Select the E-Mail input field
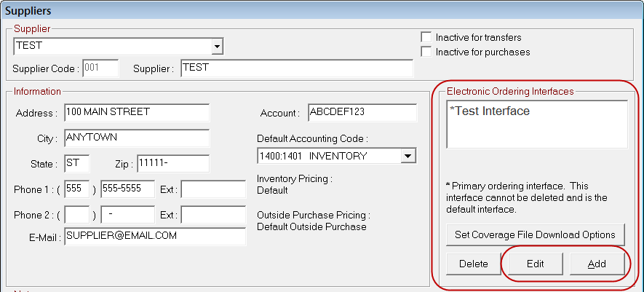This screenshot has width=644, height=292. click(x=154, y=237)
